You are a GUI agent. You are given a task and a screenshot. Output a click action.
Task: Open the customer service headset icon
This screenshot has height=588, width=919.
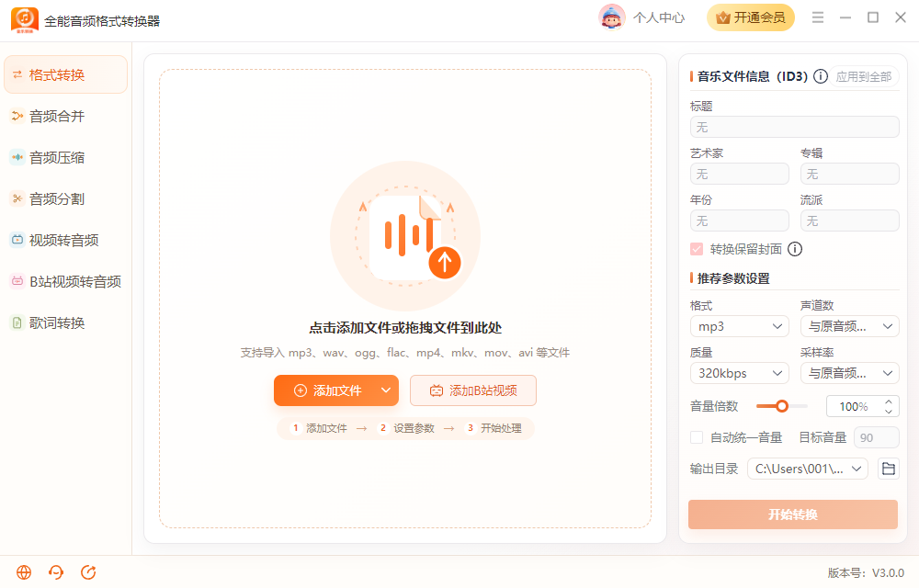click(56, 572)
